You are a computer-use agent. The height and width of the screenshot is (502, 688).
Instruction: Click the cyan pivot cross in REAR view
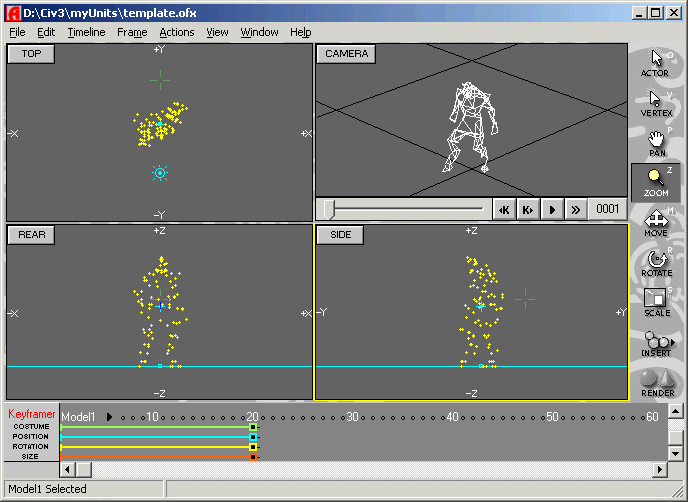160,306
